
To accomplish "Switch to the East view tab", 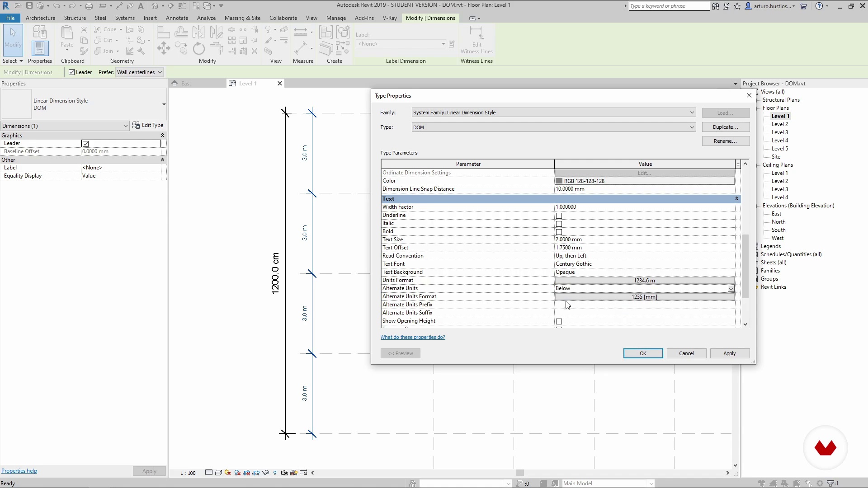I will [x=186, y=84].
